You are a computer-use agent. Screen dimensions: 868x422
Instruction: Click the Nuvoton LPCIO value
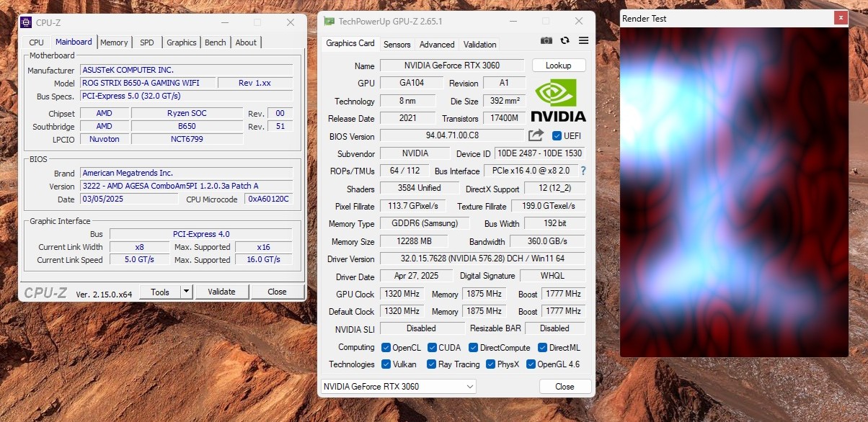click(x=105, y=139)
